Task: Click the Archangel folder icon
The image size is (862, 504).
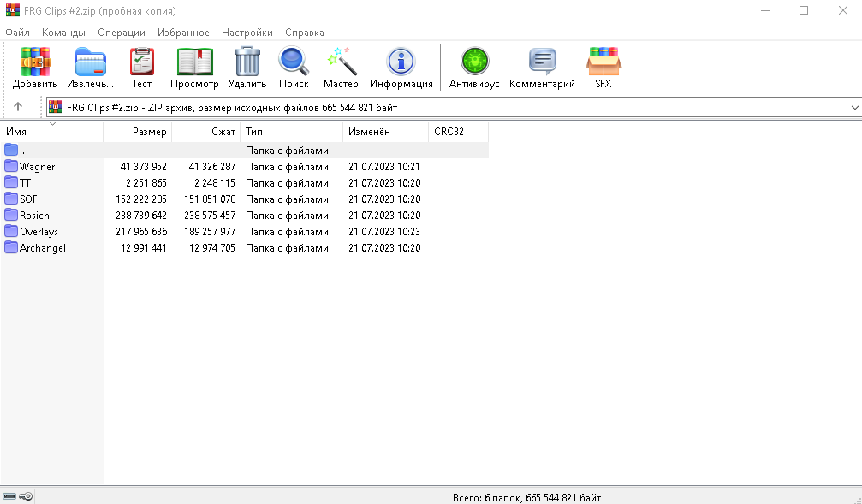Action: click(11, 247)
